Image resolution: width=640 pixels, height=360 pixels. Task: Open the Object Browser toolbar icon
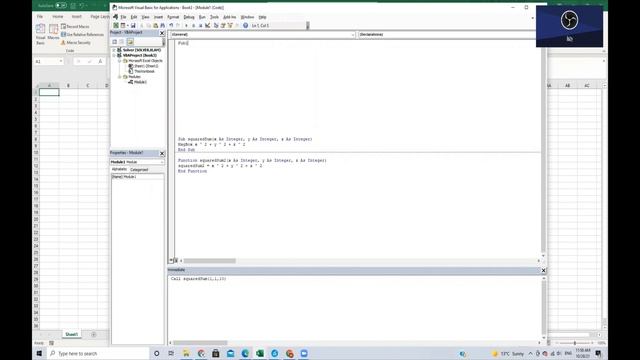[230, 25]
